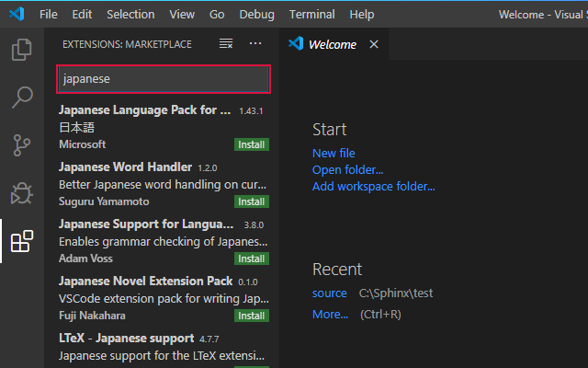Clear extensions search results icon
Viewport: 588px width, 368px height.
click(x=226, y=44)
